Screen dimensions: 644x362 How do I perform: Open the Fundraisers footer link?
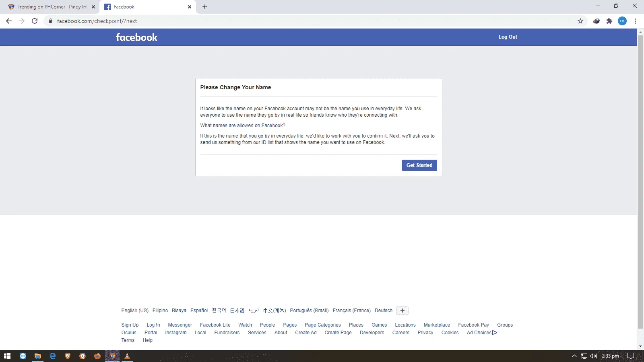tap(227, 333)
